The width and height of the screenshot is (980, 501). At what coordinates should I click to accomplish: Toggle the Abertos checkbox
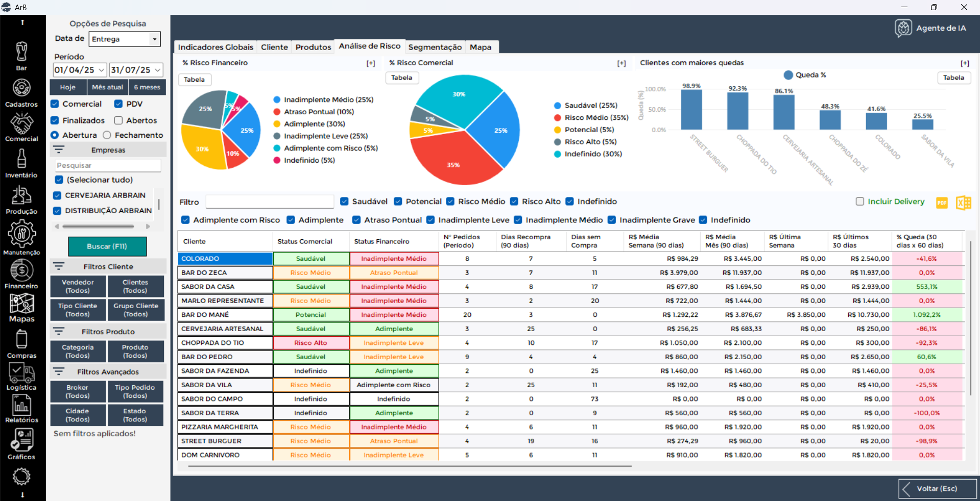[x=118, y=120]
